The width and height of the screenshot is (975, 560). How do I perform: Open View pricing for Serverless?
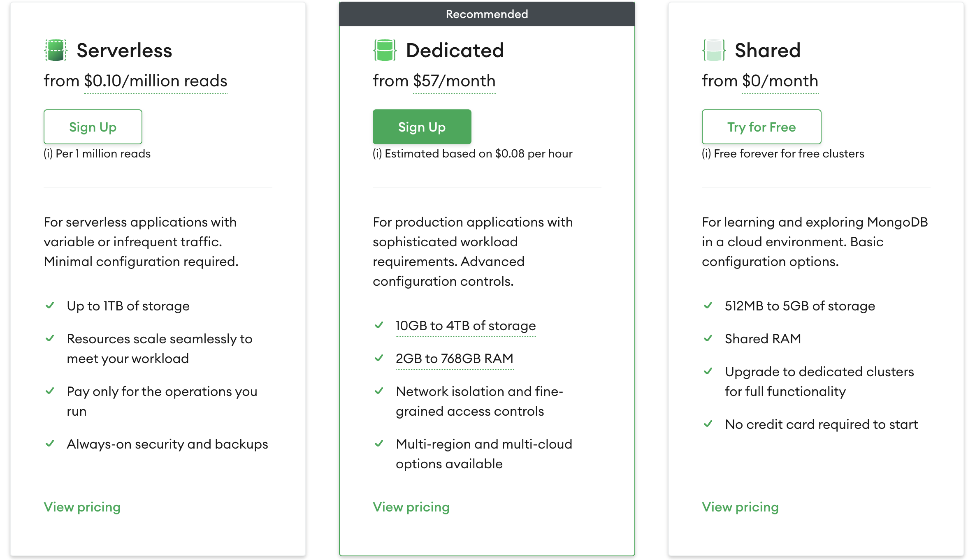click(x=82, y=507)
